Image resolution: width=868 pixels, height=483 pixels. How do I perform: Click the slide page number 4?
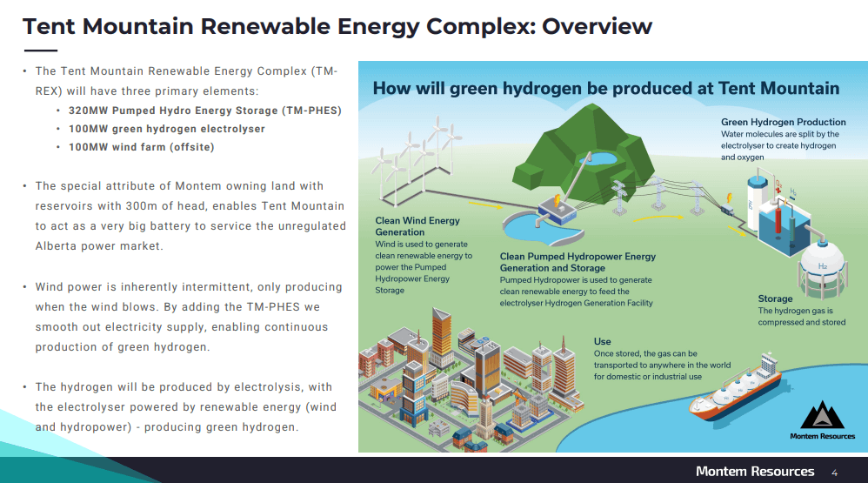(x=834, y=473)
